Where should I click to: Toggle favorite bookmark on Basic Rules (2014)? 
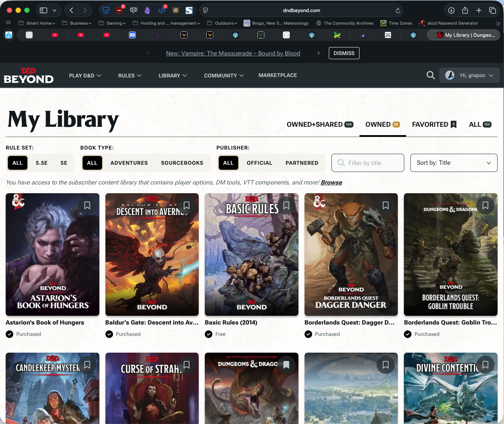point(286,205)
